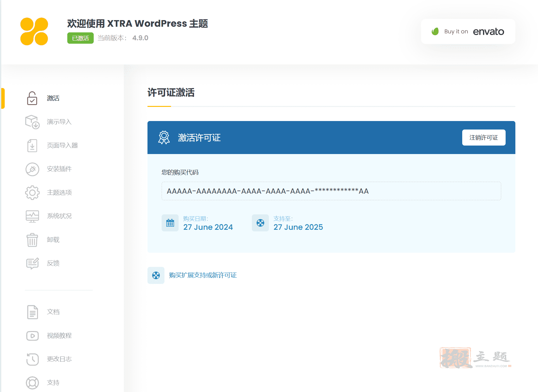Click the gear icon for 主题选项
Image resolution: width=538 pixels, height=392 pixels.
pyautogui.click(x=32, y=193)
